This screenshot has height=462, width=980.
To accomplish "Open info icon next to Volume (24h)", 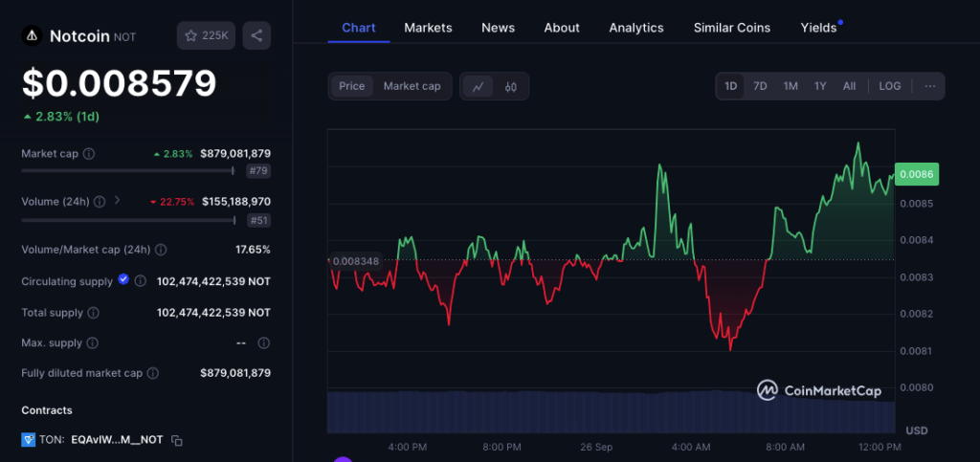I will [100, 202].
